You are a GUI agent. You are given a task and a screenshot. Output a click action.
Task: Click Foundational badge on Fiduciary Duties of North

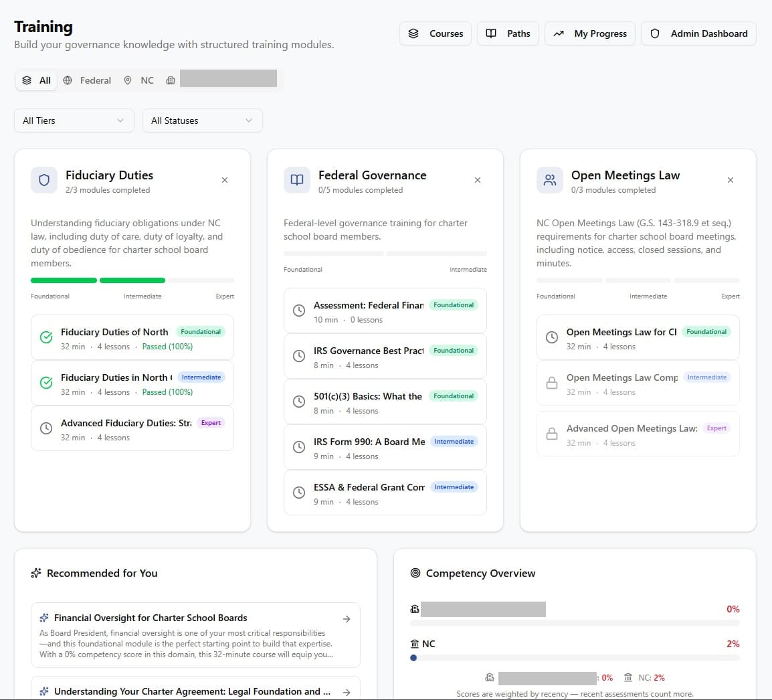[x=201, y=331]
